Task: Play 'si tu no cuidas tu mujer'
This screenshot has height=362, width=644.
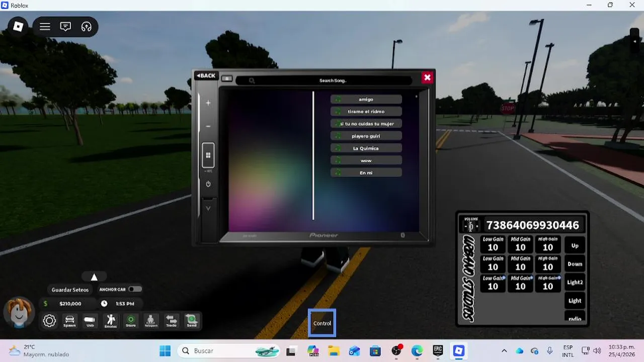Action: point(366,124)
